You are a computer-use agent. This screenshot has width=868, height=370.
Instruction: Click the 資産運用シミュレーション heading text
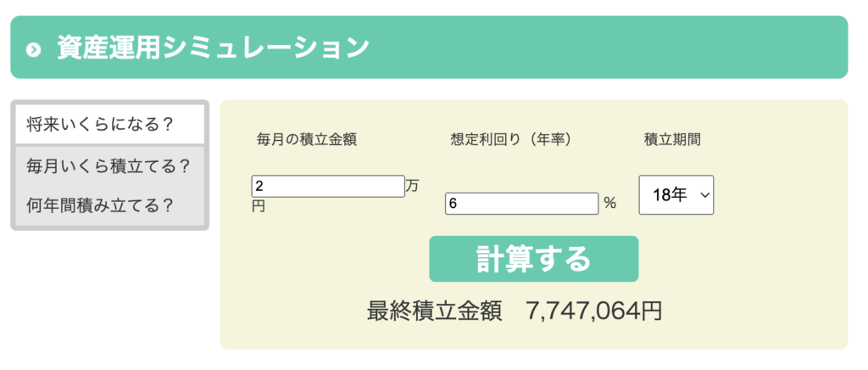(x=213, y=48)
